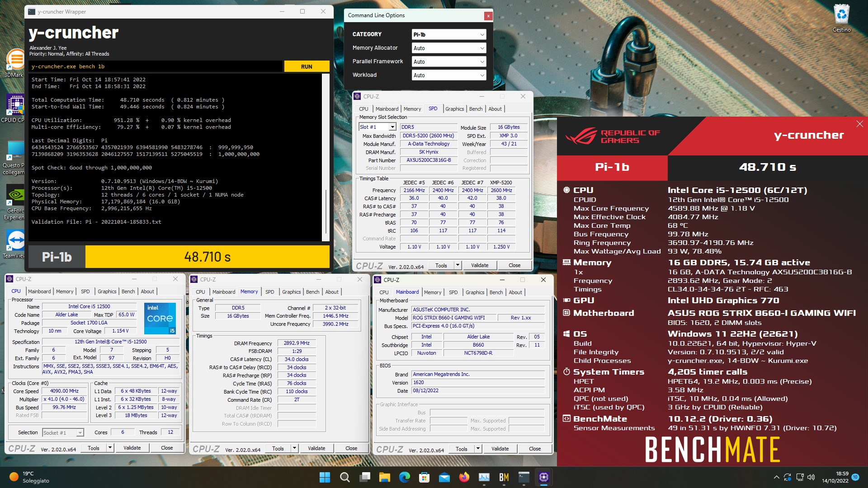Select Memory tab in CPU-Z SPD window

[412, 109]
